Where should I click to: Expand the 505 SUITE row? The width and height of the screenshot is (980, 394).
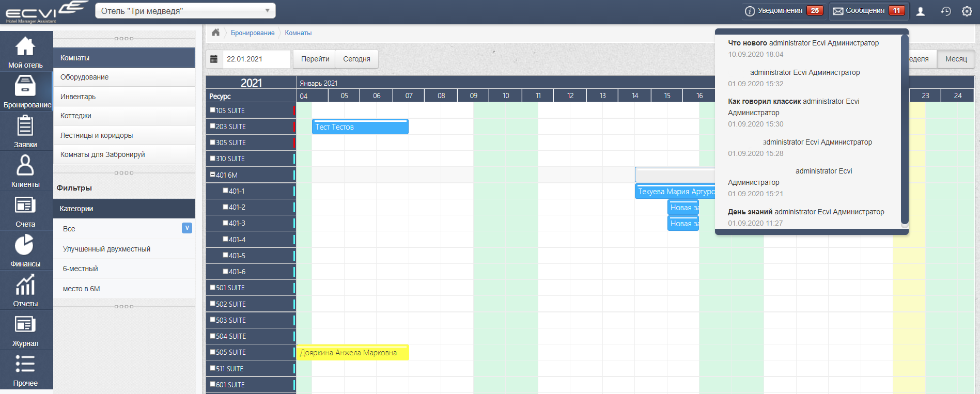(x=212, y=352)
